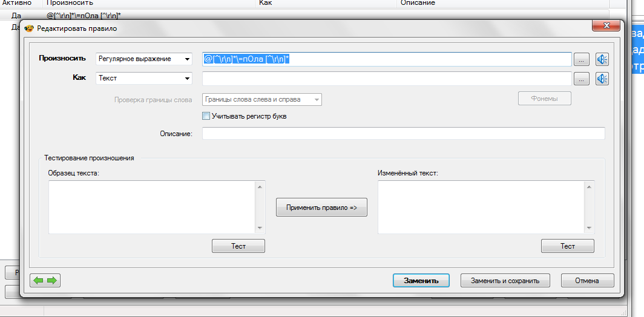Image resolution: width=644 pixels, height=317 pixels.
Task: Click the green right arrow for next rule
Action: (x=51, y=281)
